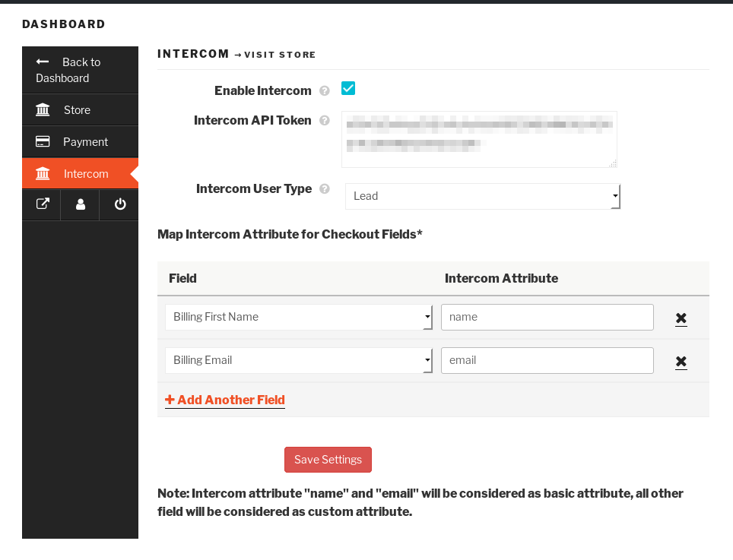The height and width of the screenshot is (560, 733).
Task: Select the Intercom sidebar menu item
Action: click(80, 173)
